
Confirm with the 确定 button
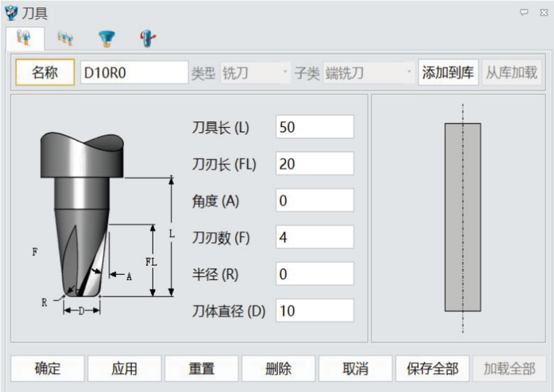[x=47, y=368]
